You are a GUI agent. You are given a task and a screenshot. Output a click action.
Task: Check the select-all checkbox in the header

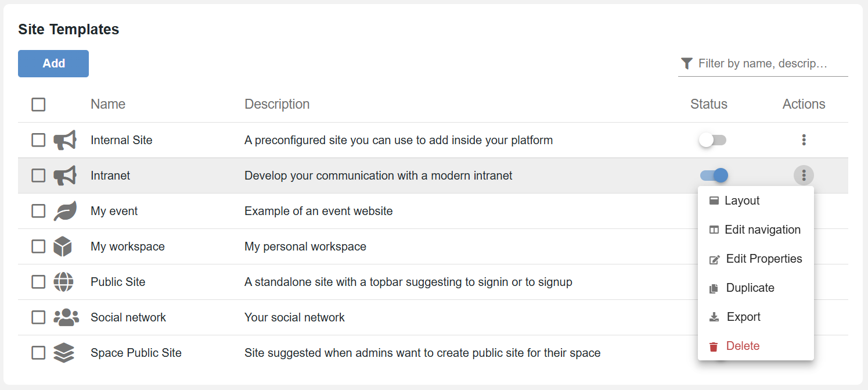38,105
